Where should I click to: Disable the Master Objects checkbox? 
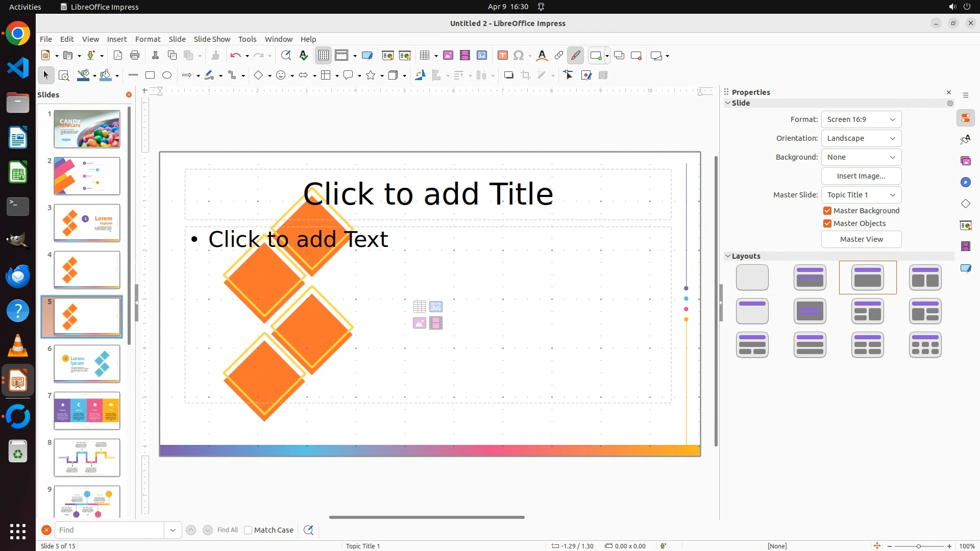coord(827,223)
